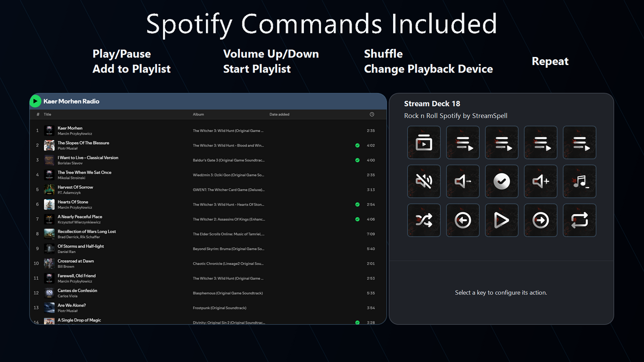Screen dimensions: 644x362
Task: Click artist Bill Brown
Action: pyautogui.click(x=66, y=266)
